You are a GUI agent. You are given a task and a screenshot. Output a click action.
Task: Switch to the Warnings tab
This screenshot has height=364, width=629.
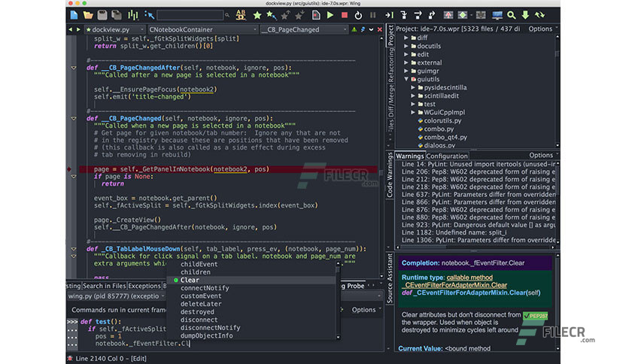(410, 156)
